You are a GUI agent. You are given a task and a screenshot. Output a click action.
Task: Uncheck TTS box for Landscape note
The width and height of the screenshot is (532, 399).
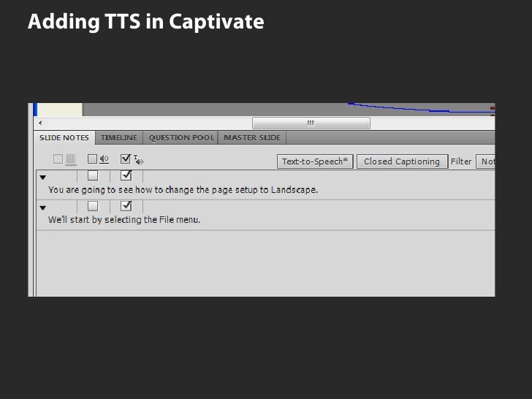pos(126,175)
